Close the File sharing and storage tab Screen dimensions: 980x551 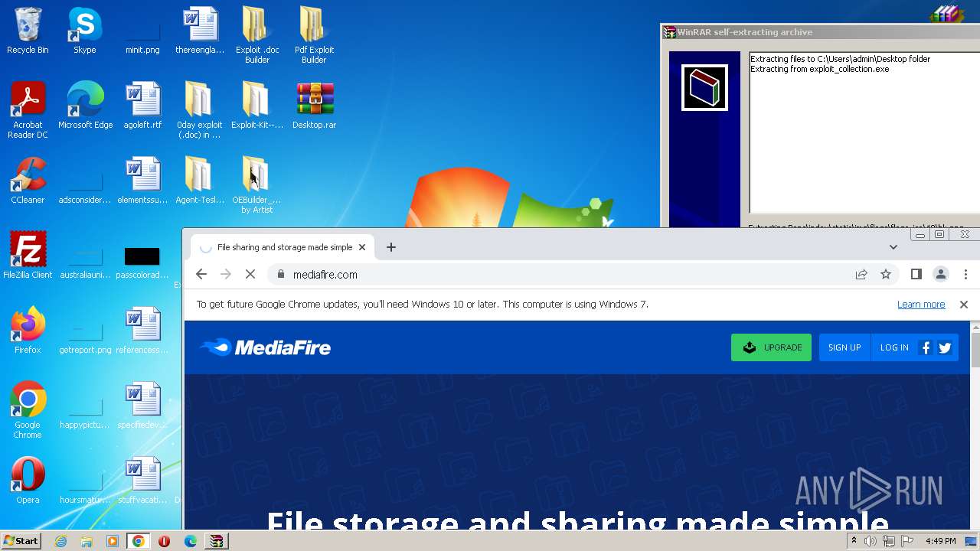click(x=362, y=247)
